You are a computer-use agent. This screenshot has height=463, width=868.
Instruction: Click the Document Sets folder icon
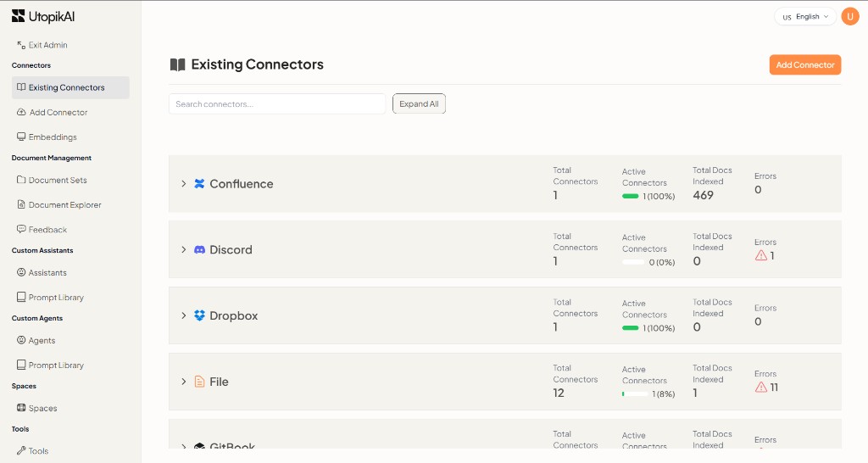pos(21,180)
